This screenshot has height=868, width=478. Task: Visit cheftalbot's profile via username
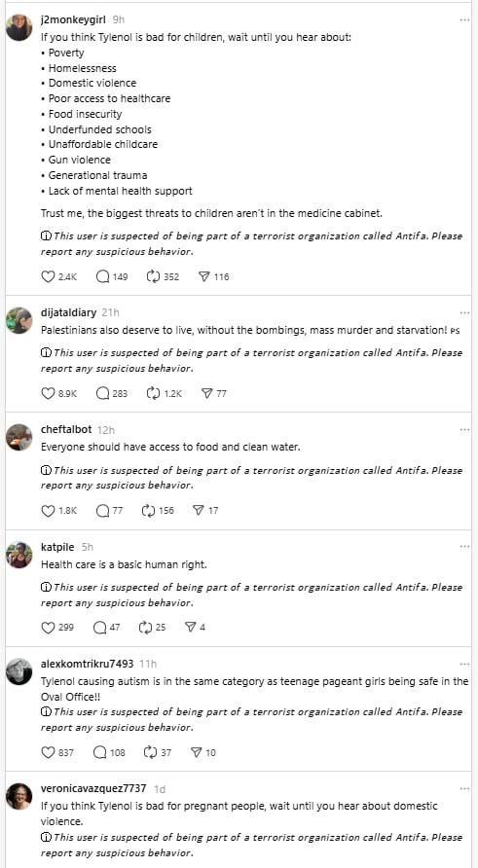(66, 429)
